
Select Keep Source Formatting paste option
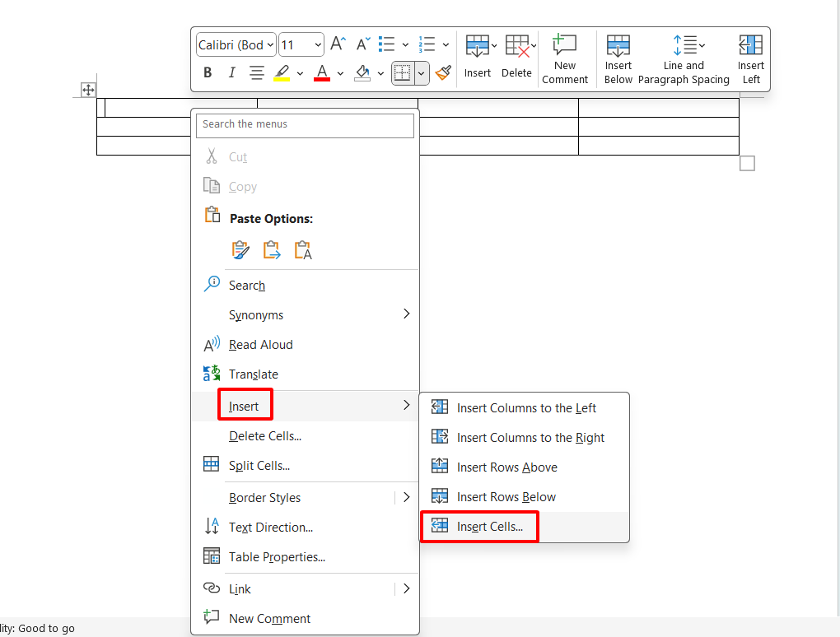click(x=240, y=250)
